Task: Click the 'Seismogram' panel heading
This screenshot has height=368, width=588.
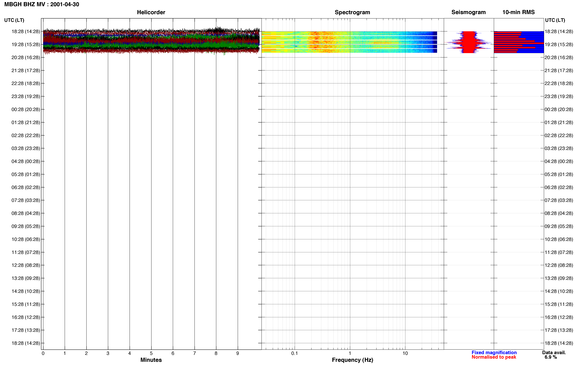Action: (x=468, y=12)
